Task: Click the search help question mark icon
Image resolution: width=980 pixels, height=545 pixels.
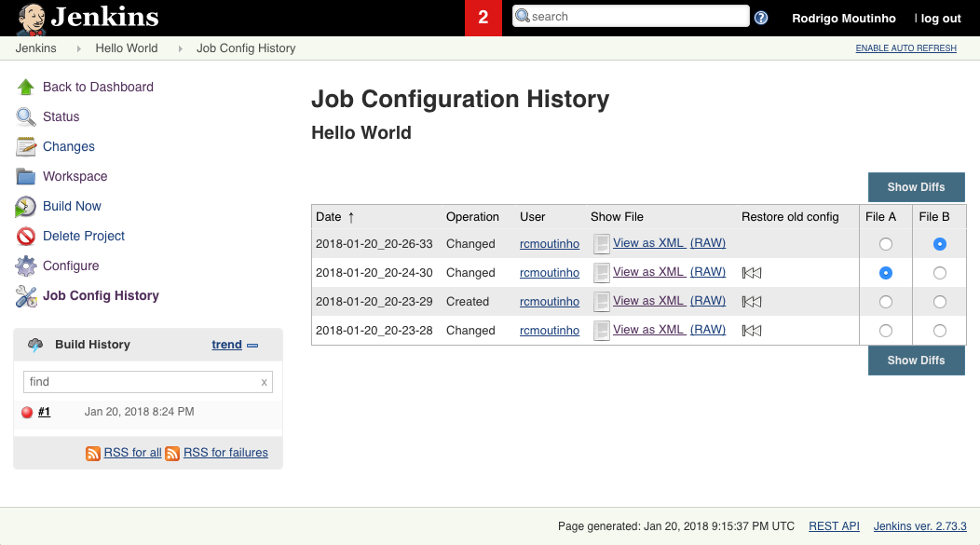Action: point(761,18)
